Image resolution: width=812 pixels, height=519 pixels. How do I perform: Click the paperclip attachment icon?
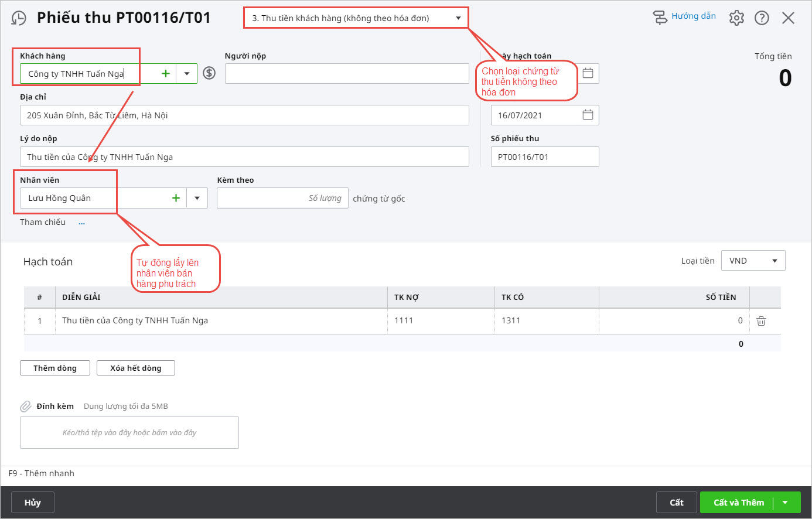coord(26,407)
